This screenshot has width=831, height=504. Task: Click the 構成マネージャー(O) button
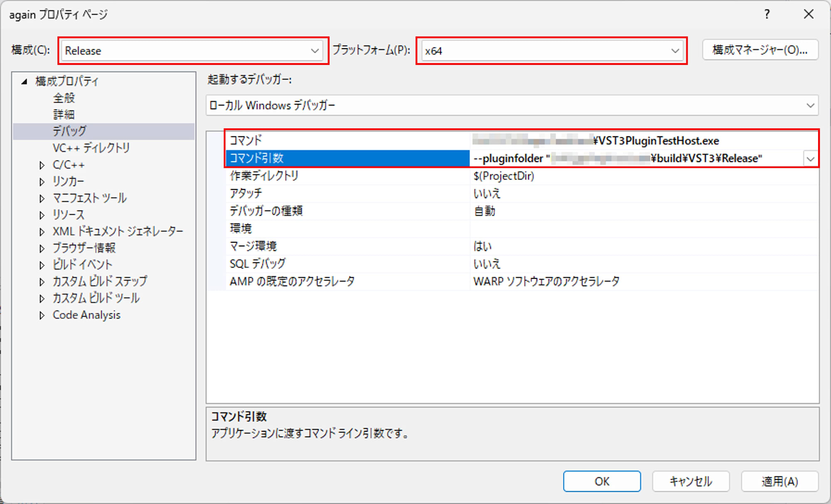coord(760,49)
